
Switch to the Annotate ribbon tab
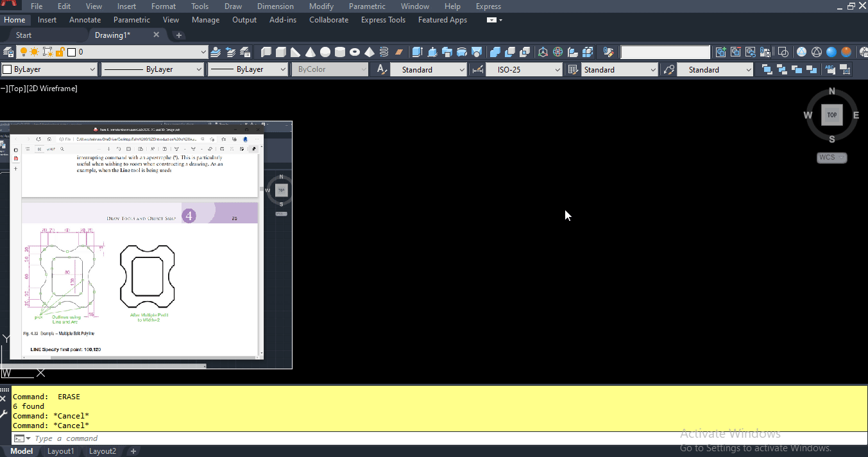85,19
